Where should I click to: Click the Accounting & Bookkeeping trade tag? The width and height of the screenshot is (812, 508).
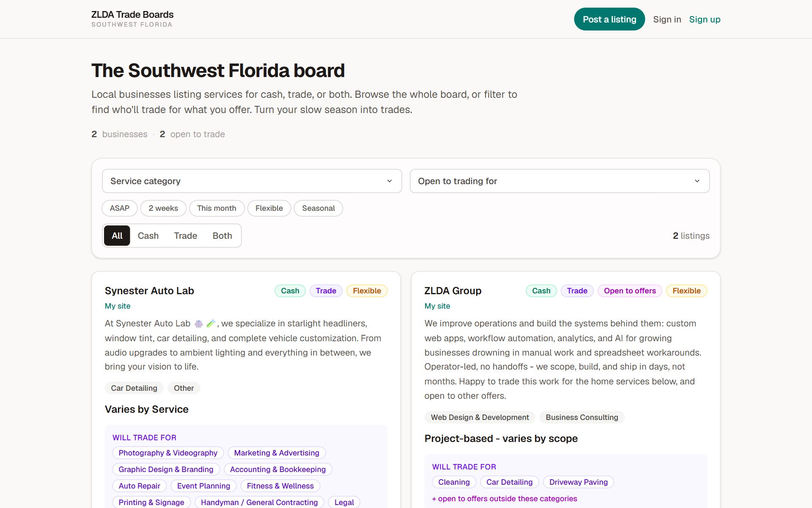tap(278, 469)
